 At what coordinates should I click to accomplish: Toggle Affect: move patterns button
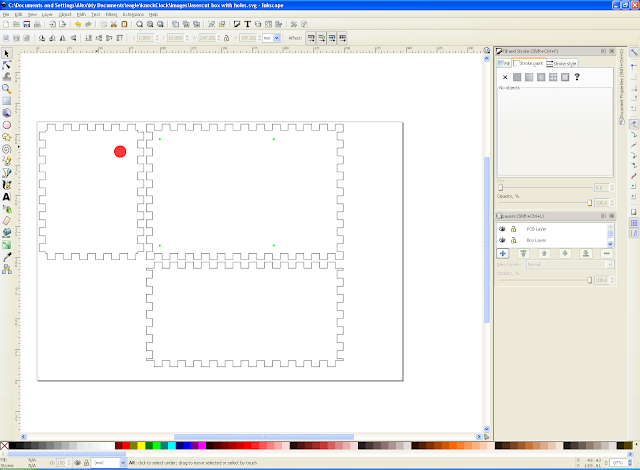(x=342, y=38)
